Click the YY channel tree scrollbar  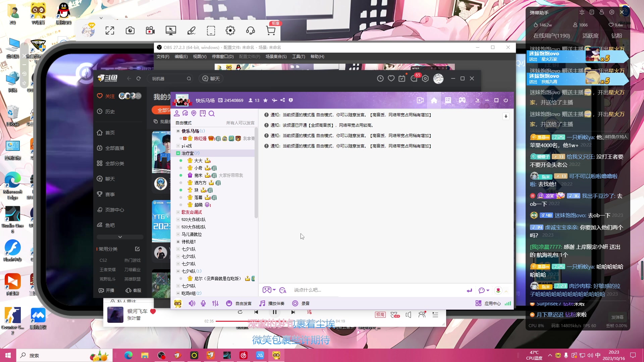256,173
